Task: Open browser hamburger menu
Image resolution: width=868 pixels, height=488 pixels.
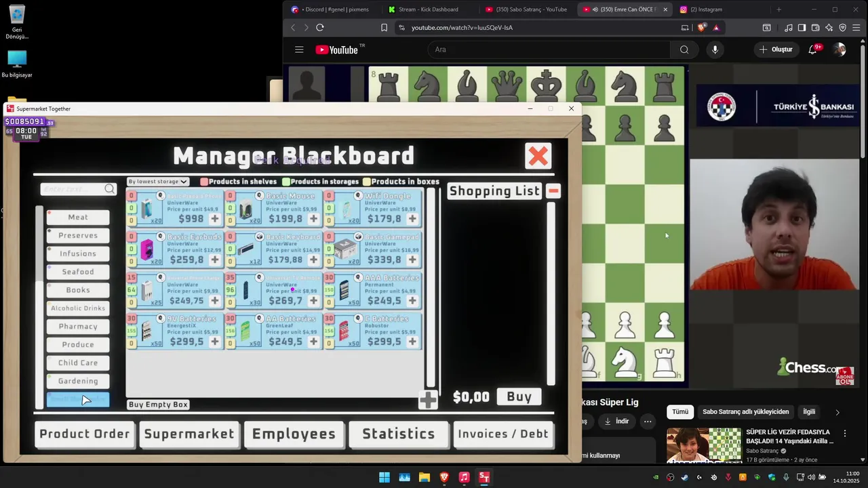Action: coord(856,28)
